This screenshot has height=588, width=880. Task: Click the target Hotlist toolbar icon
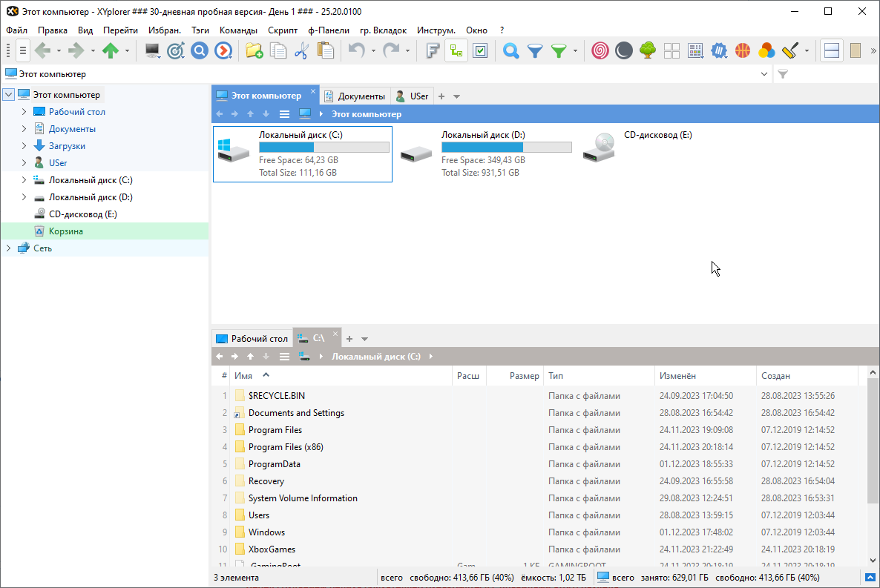click(x=176, y=50)
